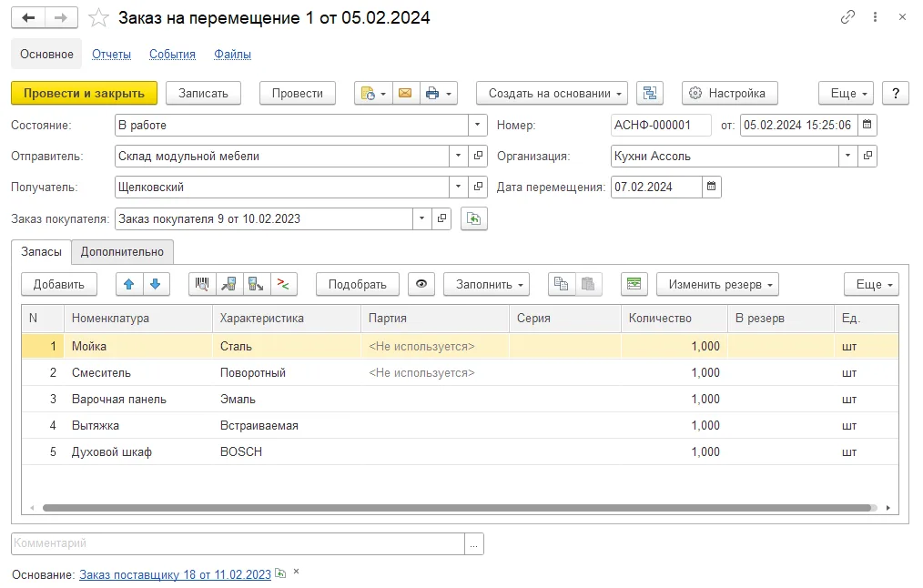Move selected row down with blue arrow
The image size is (923, 588).
pos(156,284)
